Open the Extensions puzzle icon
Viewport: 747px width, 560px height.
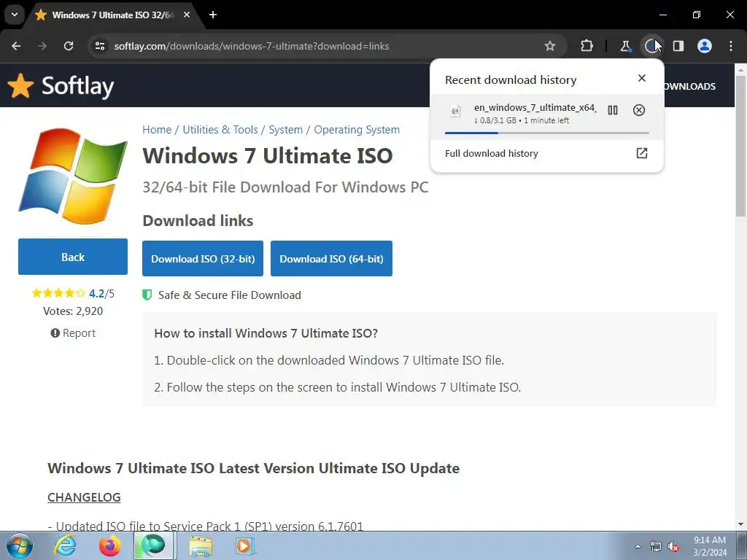587,46
